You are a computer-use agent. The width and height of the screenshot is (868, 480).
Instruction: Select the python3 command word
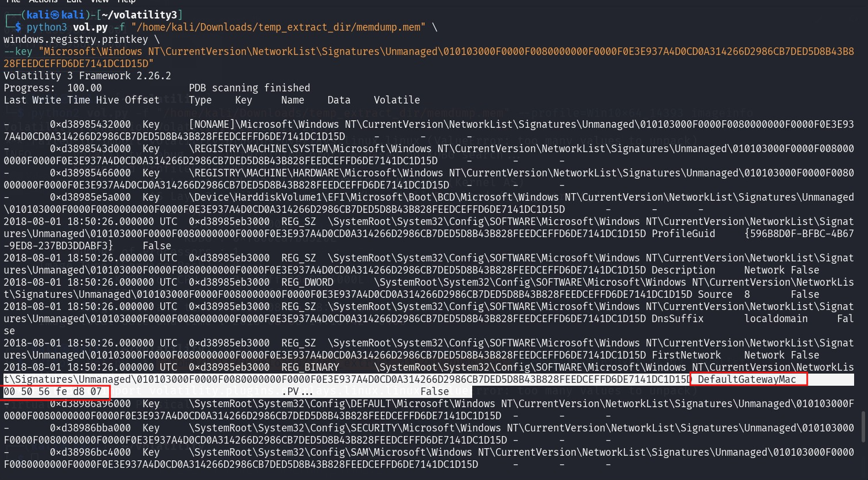coord(47,27)
